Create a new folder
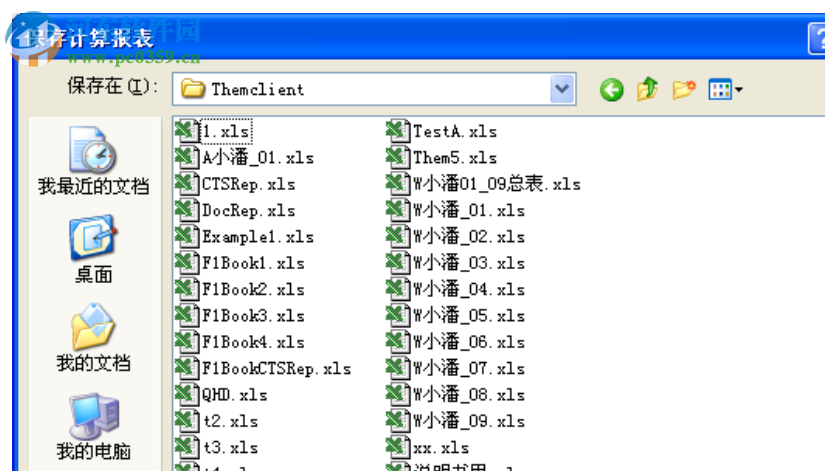Viewport: 825px width, 471px height. [x=684, y=89]
